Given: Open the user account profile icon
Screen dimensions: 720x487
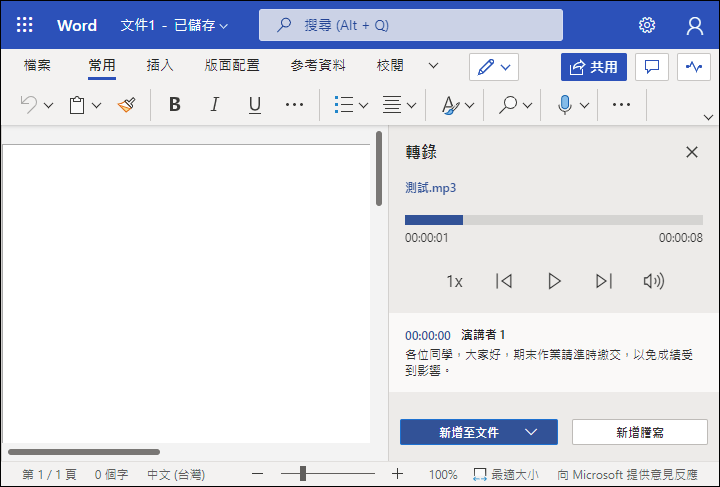Looking at the screenshot, I should 694,26.
